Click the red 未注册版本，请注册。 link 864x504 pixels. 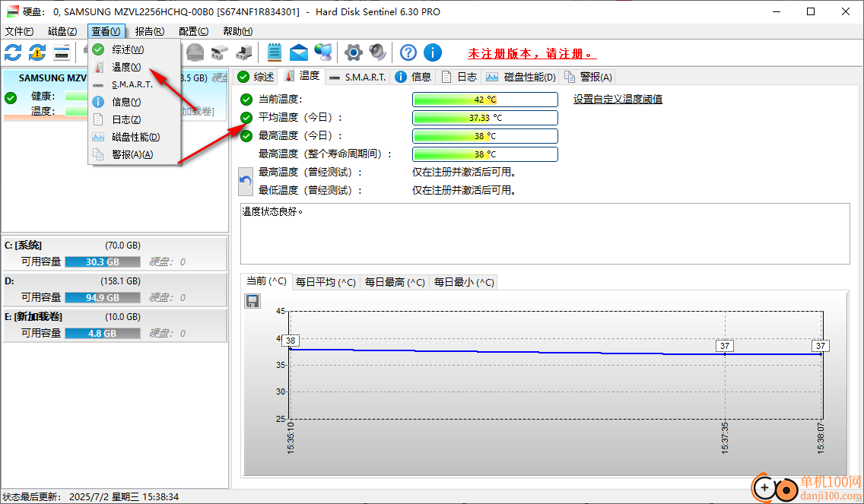532,54
